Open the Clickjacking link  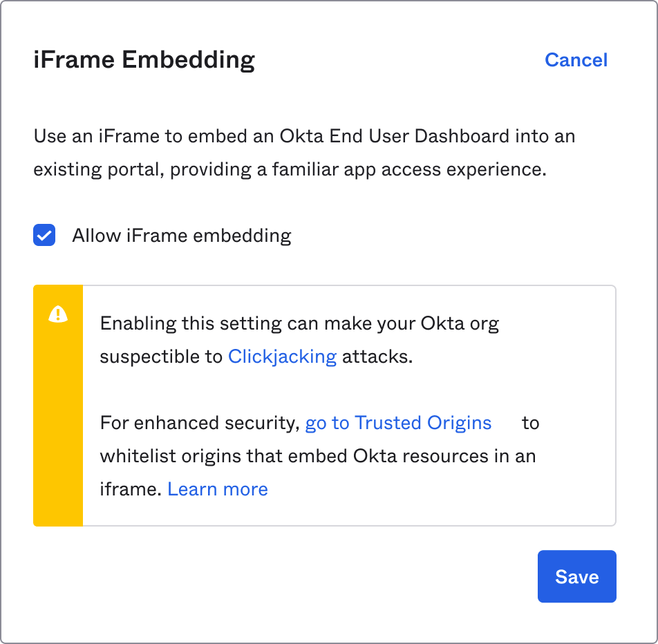[282, 357]
